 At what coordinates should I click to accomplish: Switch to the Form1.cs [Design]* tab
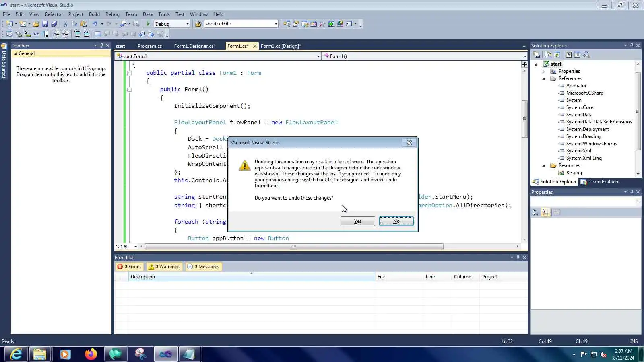pyautogui.click(x=281, y=46)
